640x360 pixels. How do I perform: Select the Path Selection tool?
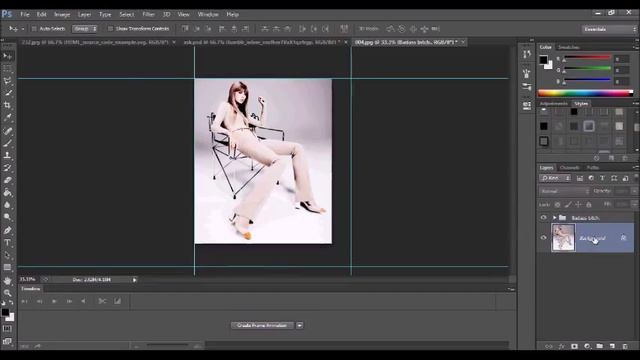click(7, 255)
